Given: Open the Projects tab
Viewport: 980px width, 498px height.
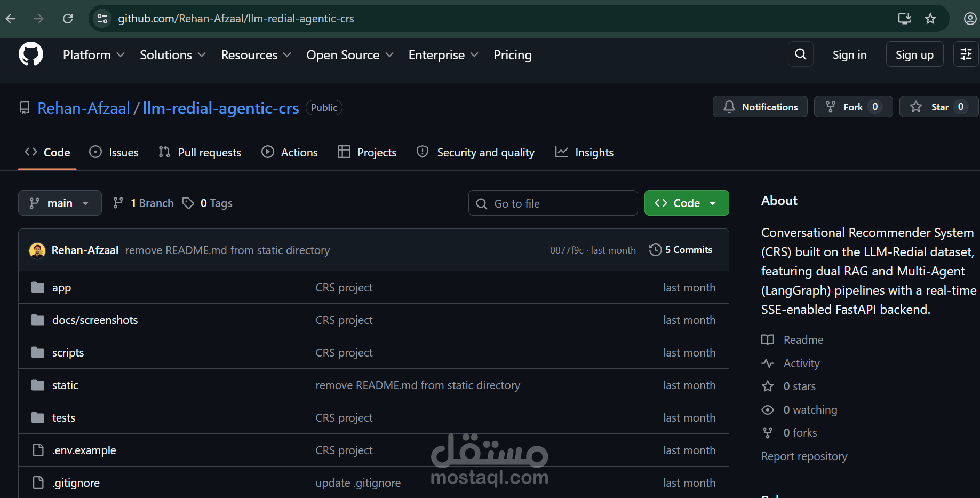Looking at the screenshot, I should 367,153.
